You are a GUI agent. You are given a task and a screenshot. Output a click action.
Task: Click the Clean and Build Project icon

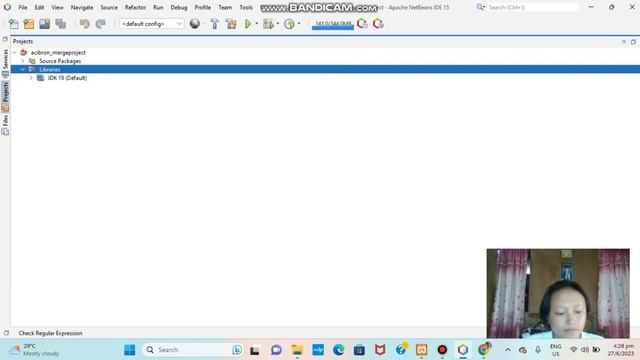pyautogui.click(x=231, y=24)
